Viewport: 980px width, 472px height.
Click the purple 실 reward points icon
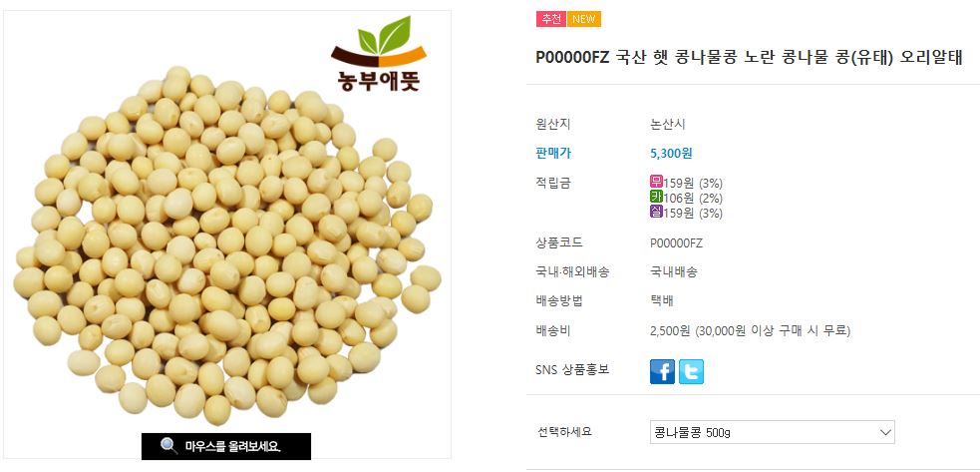(x=656, y=213)
